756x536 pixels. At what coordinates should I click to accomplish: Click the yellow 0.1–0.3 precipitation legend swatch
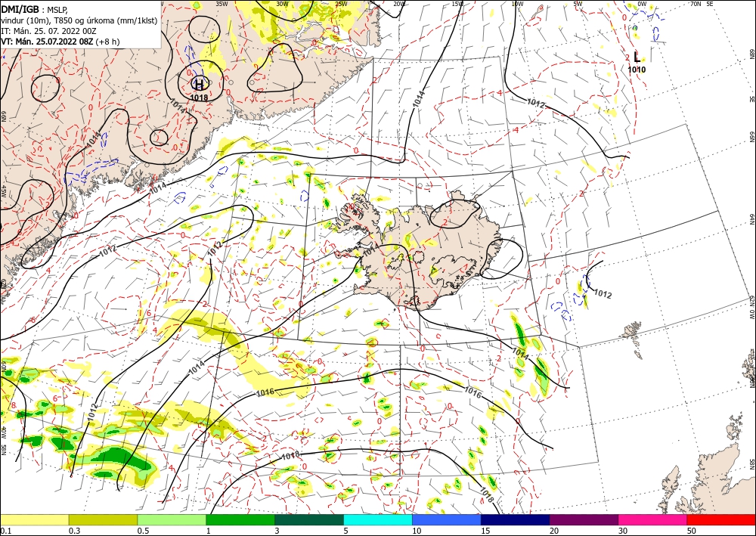point(34,519)
